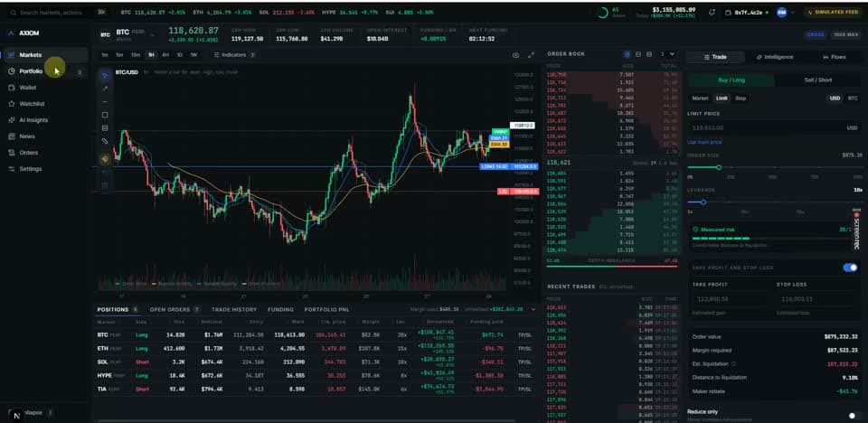Open the Trade History tab

(x=233, y=309)
